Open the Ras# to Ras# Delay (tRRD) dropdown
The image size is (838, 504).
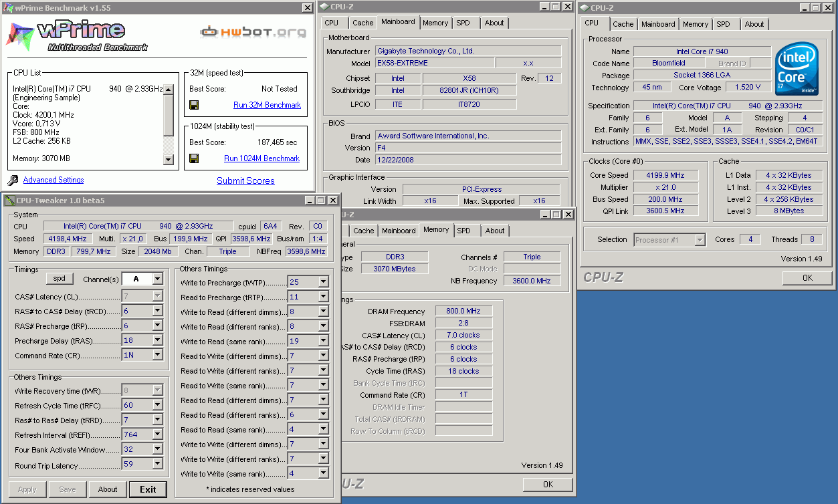coord(157,420)
